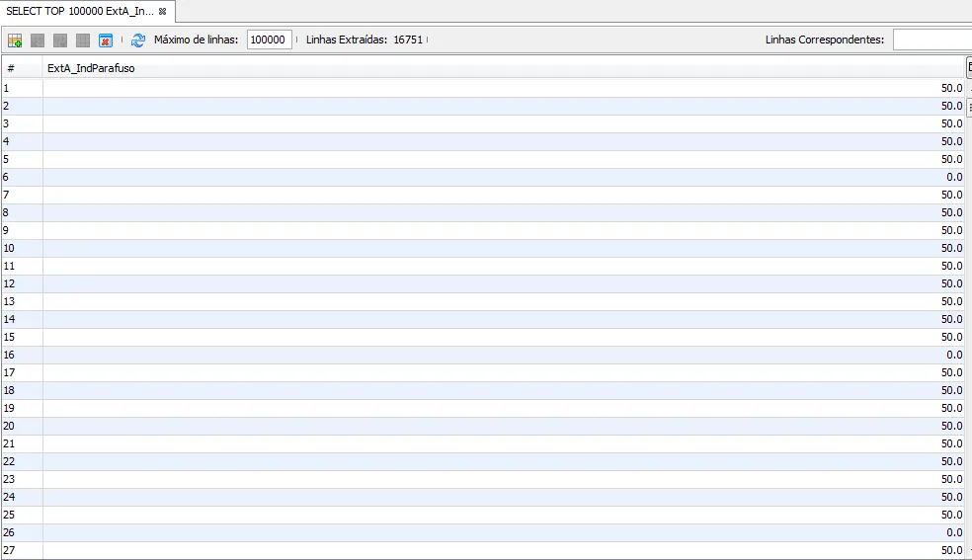Close the SELECT TOP 100000 query tab
The height and width of the screenshot is (560, 972).
(162, 11)
